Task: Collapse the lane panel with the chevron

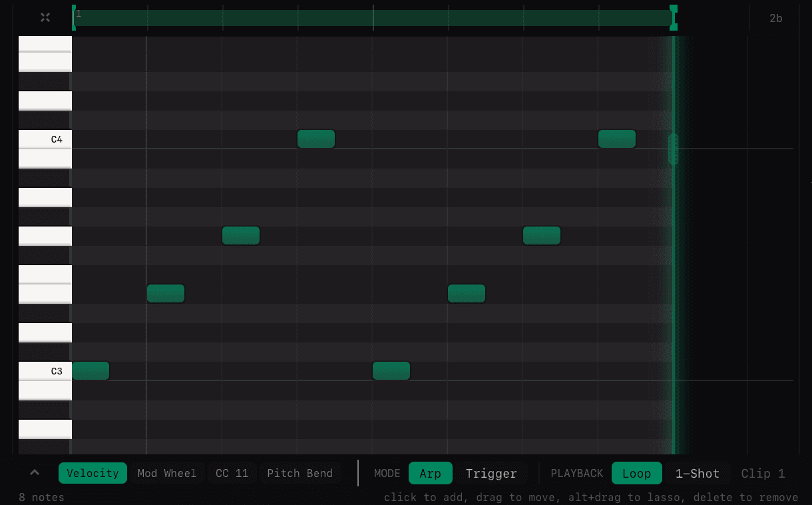Action: click(34, 472)
